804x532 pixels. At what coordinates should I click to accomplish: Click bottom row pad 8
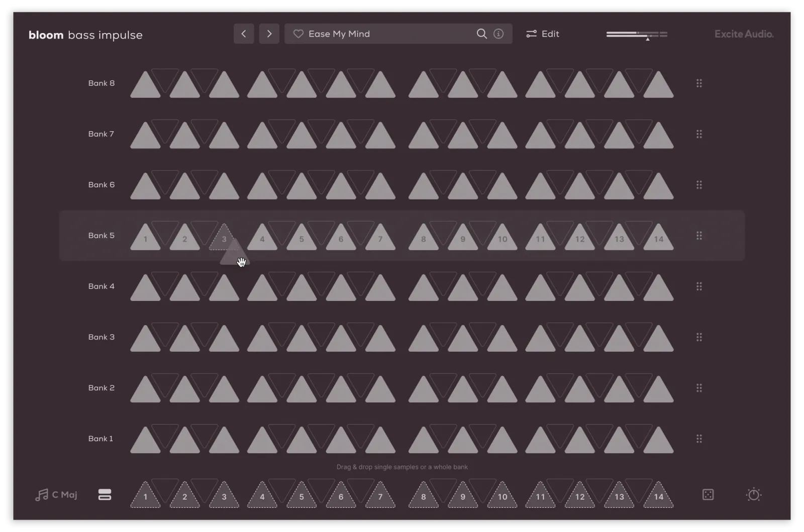(x=424, y=496)
